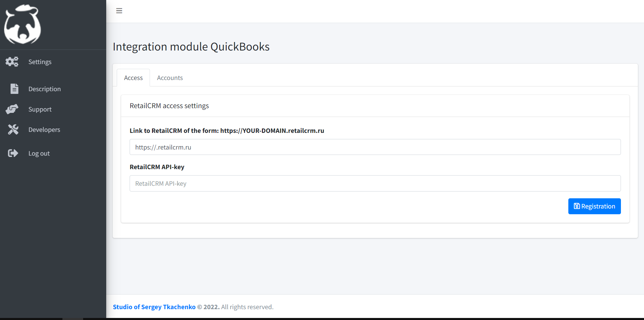The height and width of the screenshot is (320, 644).
Task: Click the '© 2022.' footer text
Action: coord(208,307)
